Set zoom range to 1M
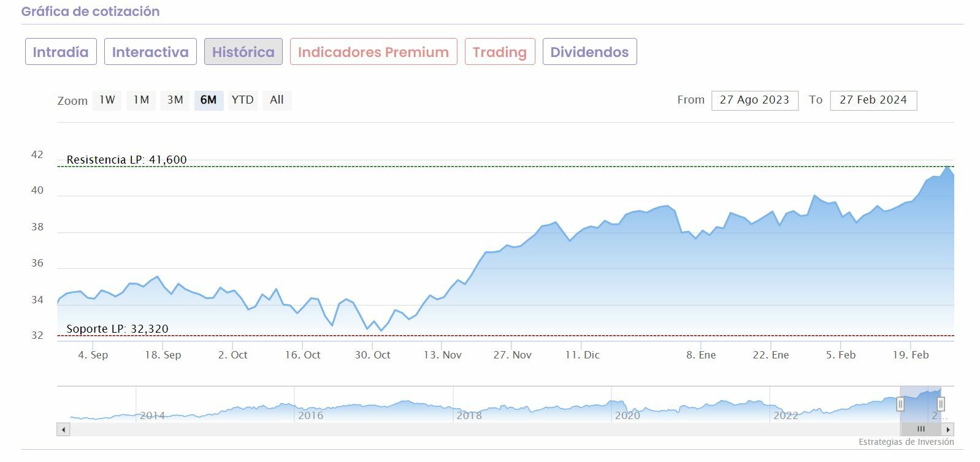This screenshot has height=462, width=980. tap(141, 100)
